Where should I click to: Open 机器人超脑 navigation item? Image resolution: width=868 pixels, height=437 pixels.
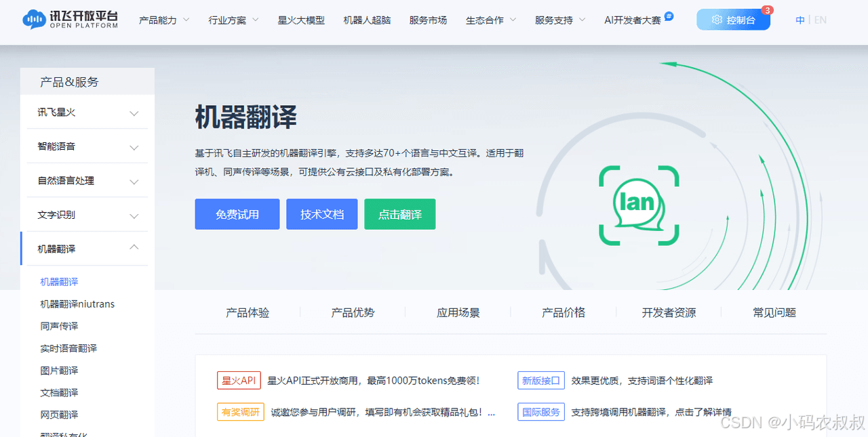(x=367, y=20)
